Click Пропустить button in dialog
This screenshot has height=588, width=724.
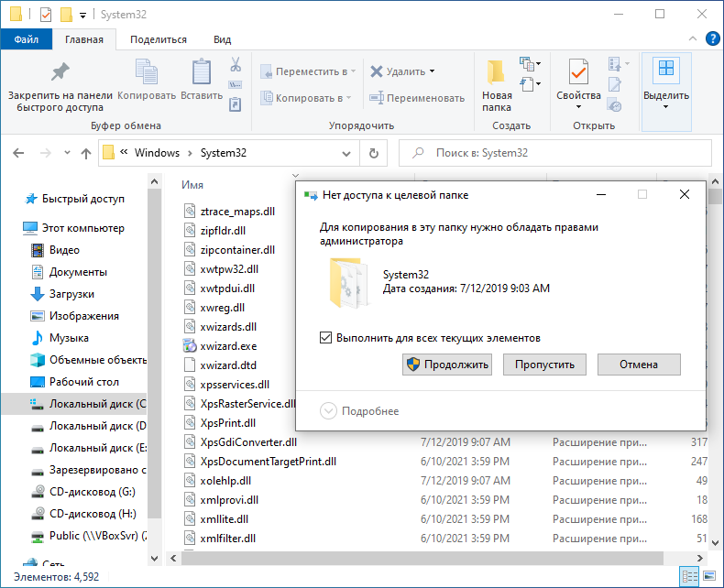coord(545,365)
